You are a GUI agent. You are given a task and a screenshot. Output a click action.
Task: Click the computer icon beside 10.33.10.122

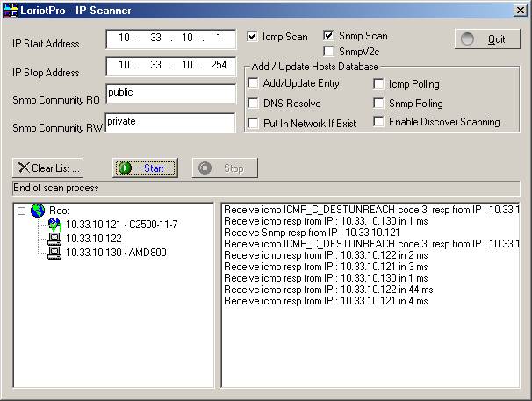coord(54,239)
